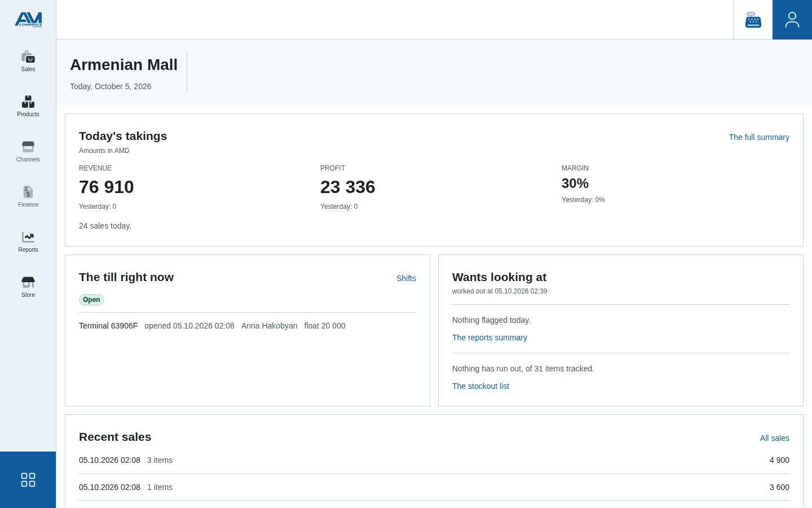The image size is (812, 508).
Task: Open The stockout list link
Action: pyautogui.click(x=480, y=386)
